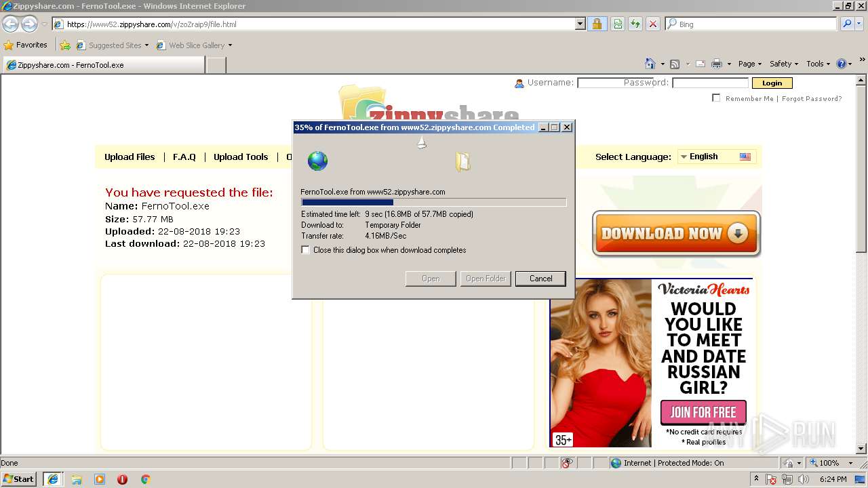The image size is (868, 488).
Task: Open the address bar URL dropdown
Action: (x=580, y=24)
